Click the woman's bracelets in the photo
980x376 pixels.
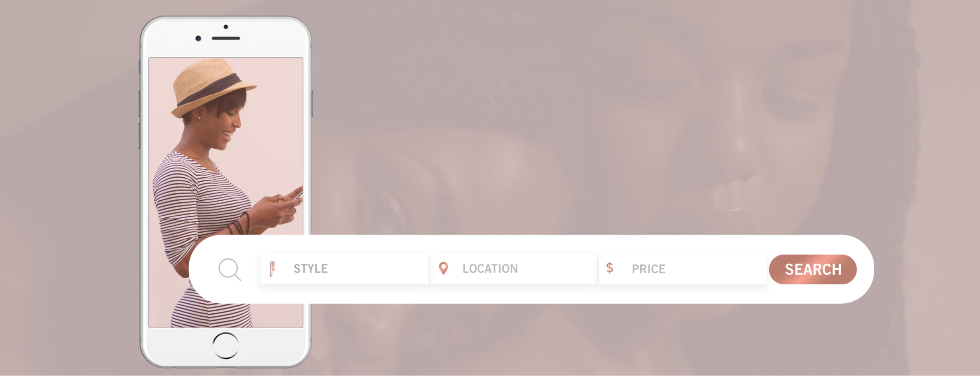[239, 224]
